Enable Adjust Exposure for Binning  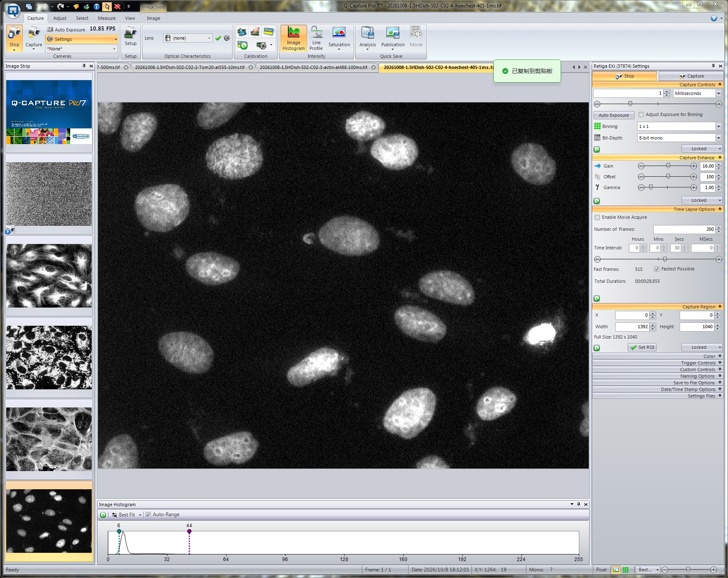pos(641,115)
